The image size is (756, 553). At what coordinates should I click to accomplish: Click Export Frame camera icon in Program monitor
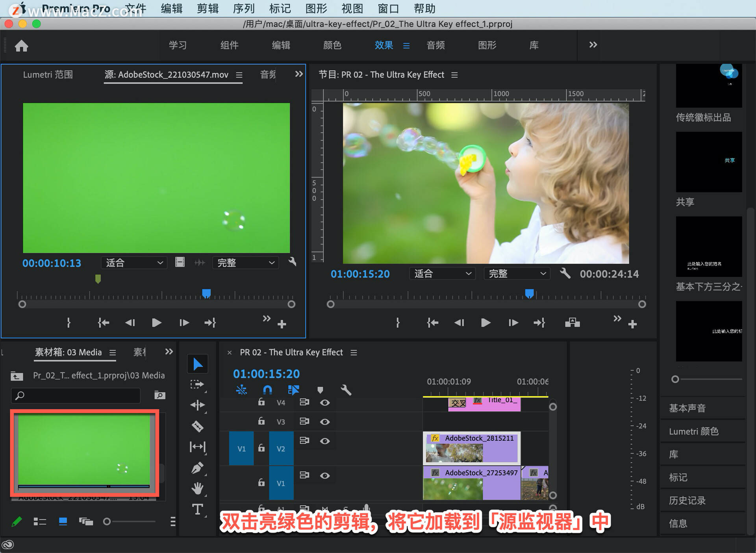coord(572,323)
